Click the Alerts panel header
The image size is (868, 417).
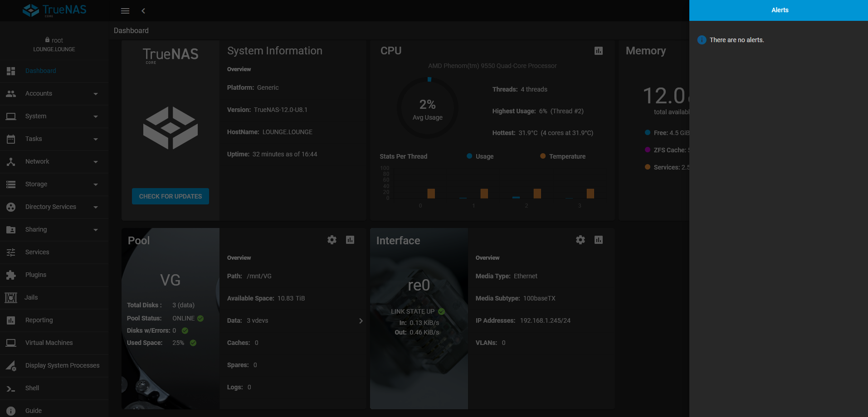(779, 10)
